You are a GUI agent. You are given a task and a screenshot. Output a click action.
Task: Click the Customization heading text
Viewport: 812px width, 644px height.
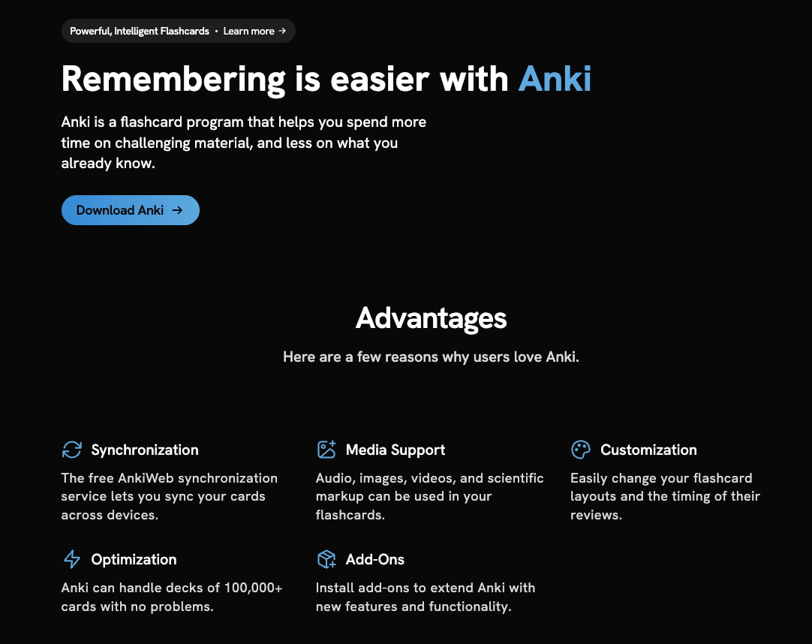(x=648, y=450)
